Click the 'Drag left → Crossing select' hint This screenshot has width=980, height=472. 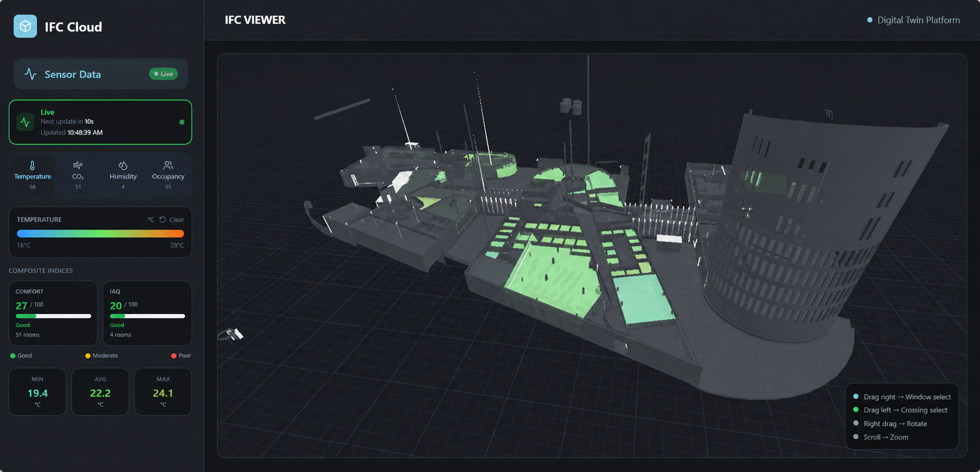coord(905,410)
